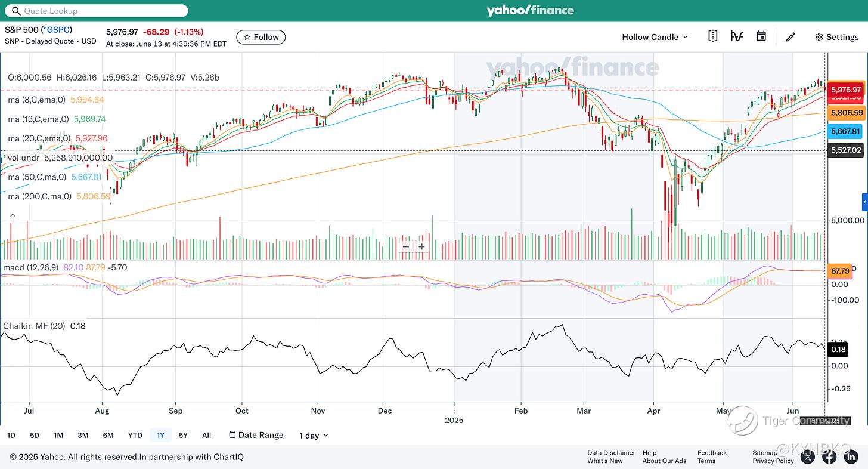Open the Help link
Image resolution: width=868 pixels, height=469 pixels.
[x=649, y=453]
